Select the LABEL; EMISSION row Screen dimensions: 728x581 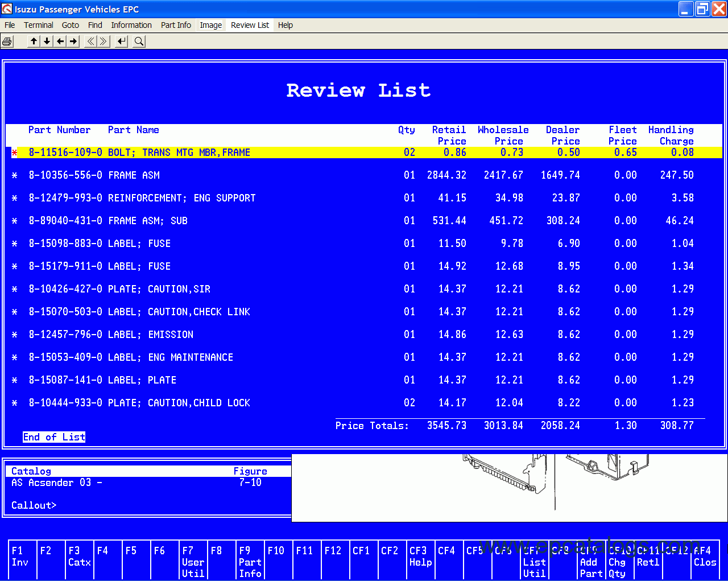[364, 335]
